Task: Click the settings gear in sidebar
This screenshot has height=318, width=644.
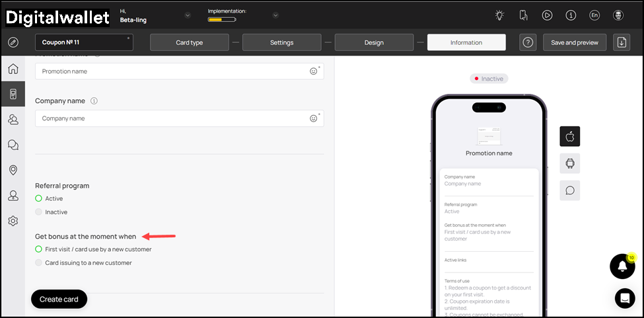Action: [x=13, y=221]
